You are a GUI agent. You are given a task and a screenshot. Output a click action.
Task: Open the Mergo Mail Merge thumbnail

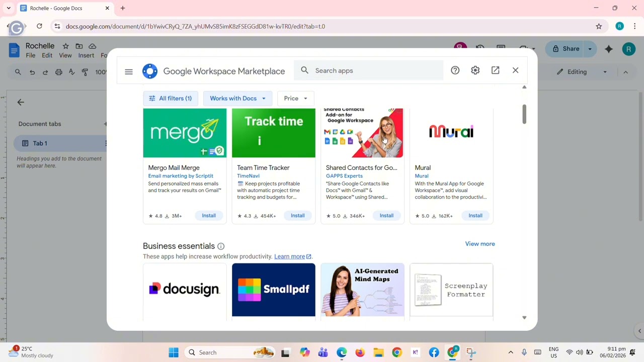[185, 133]
